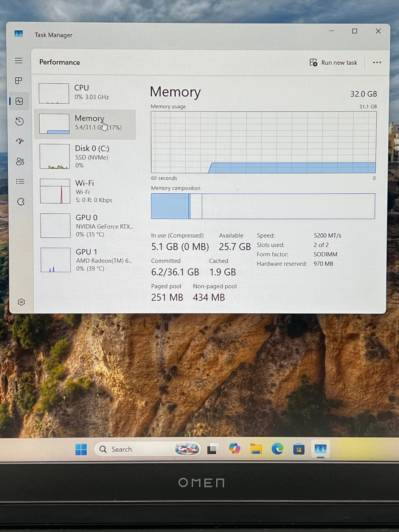Viewport: 399px width, 532px height.
Task: Open the Details page icon
Action: (x=20, y=181)
